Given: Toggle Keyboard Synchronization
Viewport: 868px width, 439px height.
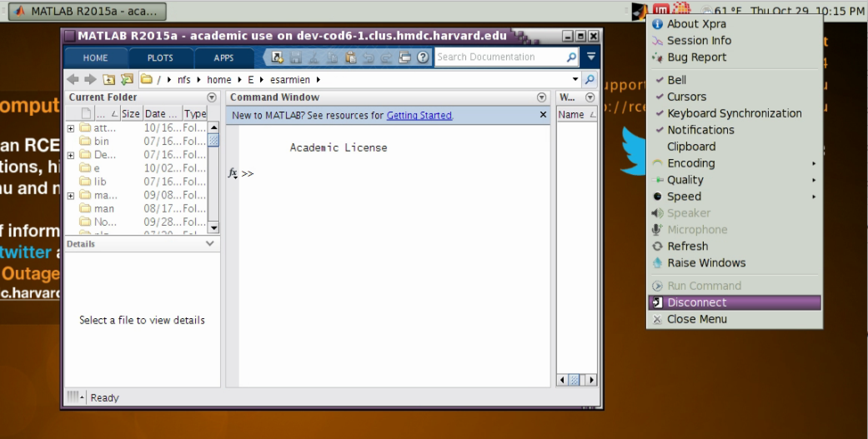Looking at the screenshot, I should (x=734, y=113).
